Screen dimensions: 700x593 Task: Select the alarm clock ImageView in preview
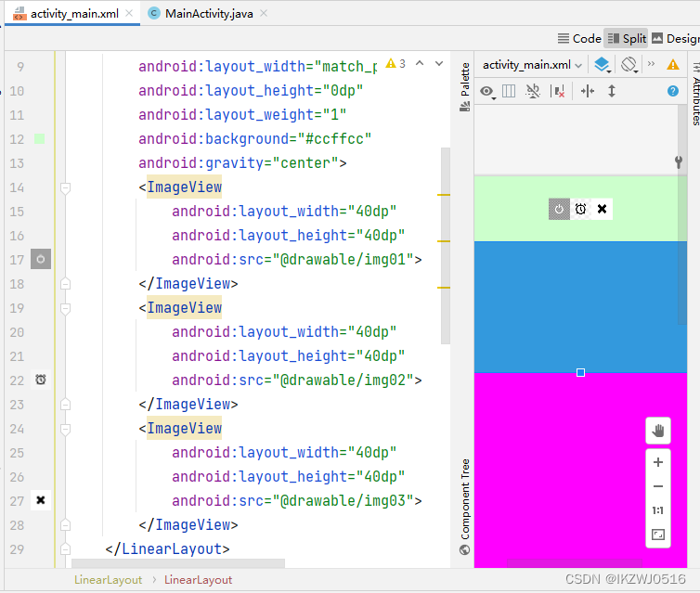pos(580,210)
